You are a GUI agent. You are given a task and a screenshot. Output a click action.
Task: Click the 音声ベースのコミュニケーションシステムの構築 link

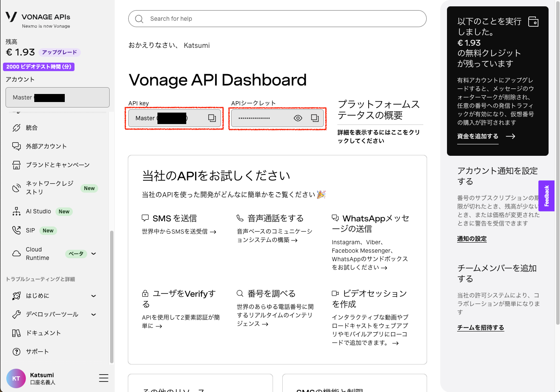coord(274,236)
